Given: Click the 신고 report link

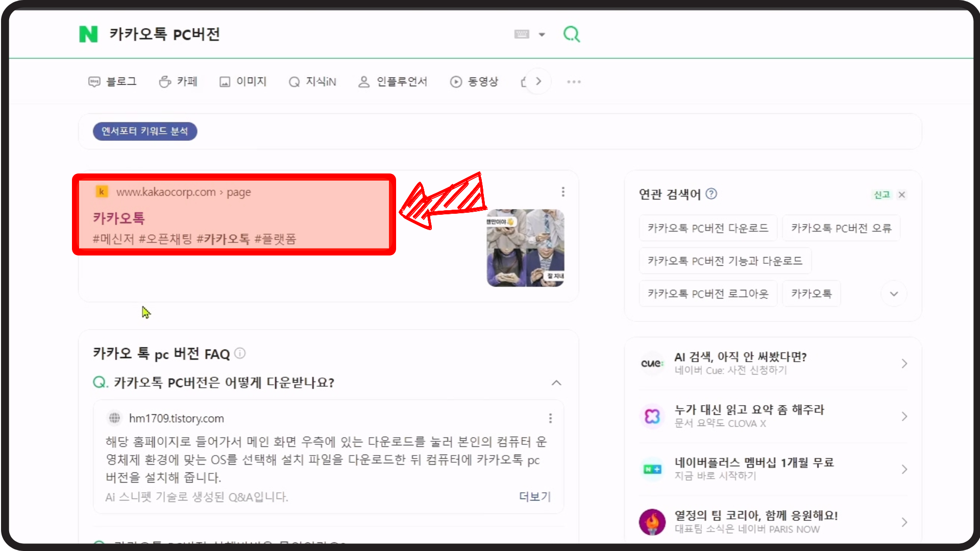Looking at the screenshot, I should point(881,195).
